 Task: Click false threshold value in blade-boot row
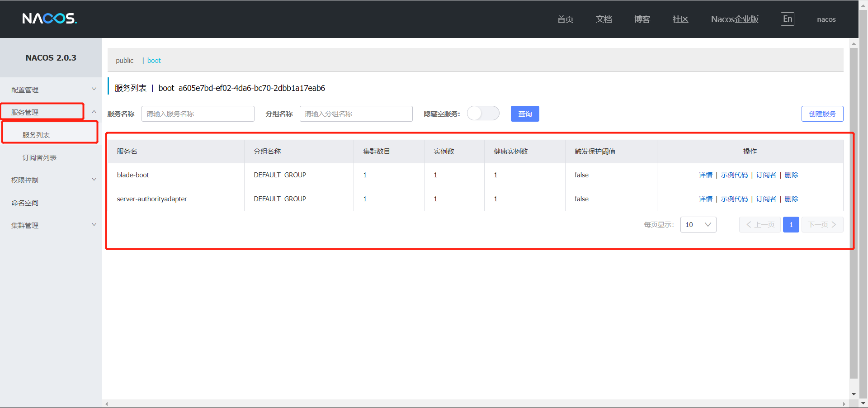581,175
